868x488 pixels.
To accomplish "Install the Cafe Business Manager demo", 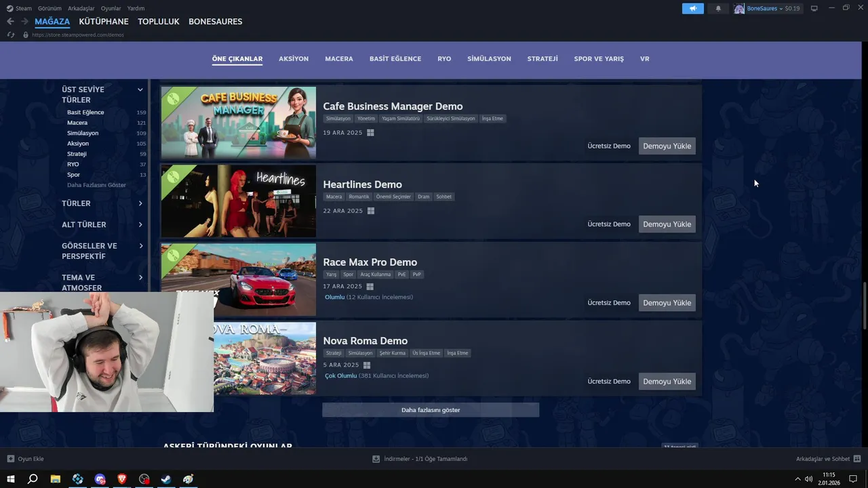I will click(x=667, y=146).
